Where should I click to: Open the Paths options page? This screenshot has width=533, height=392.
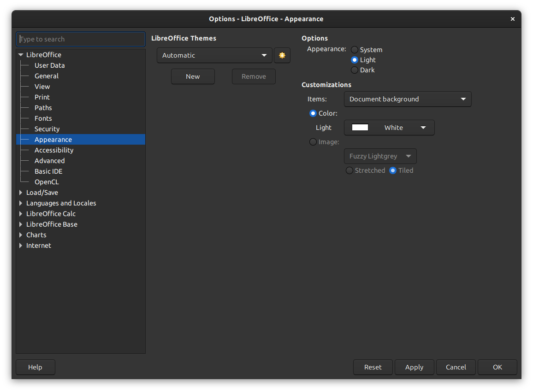coord(43,108)
